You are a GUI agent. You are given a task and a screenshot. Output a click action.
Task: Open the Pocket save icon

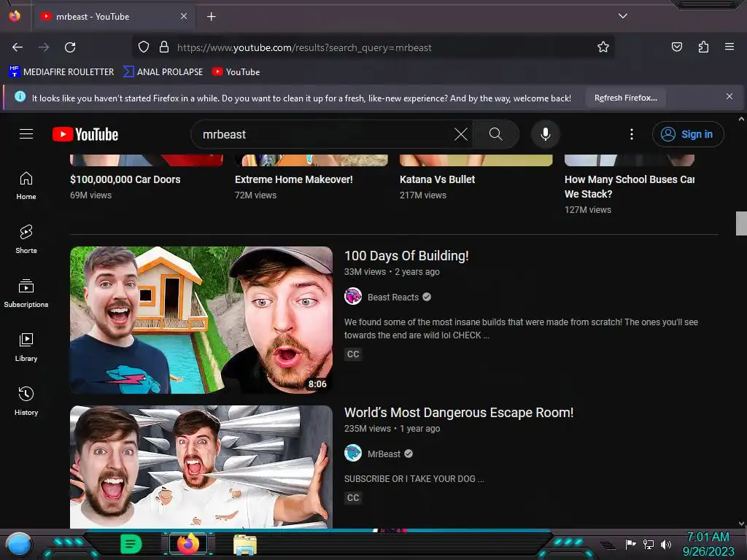coord(676,47)
